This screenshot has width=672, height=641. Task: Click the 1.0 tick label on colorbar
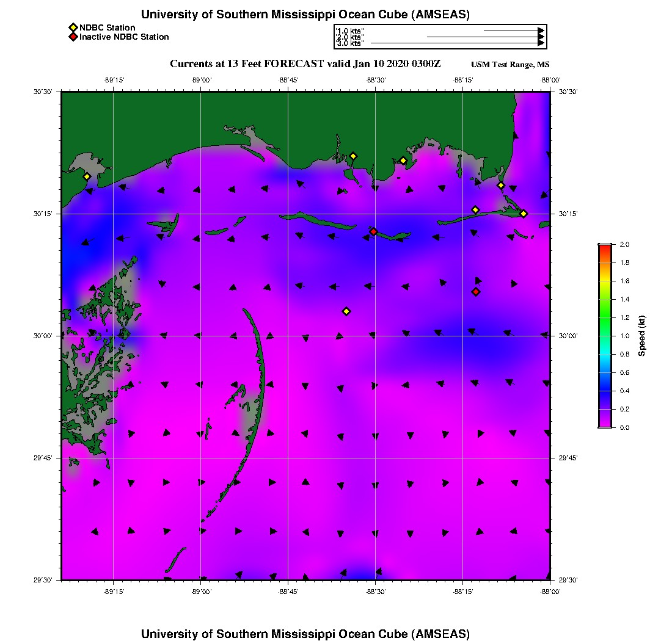pyautogui.click(x=624, y=336)
